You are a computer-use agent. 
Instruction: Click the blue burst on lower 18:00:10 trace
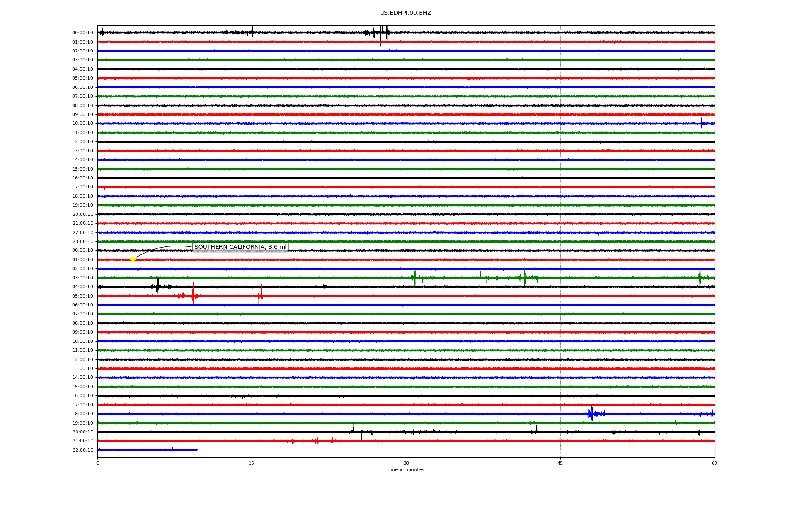click(x=592, y=414)
